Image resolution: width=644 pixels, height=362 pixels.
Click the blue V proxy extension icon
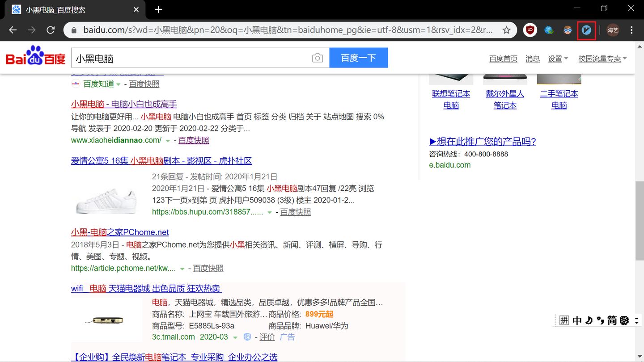586,30
